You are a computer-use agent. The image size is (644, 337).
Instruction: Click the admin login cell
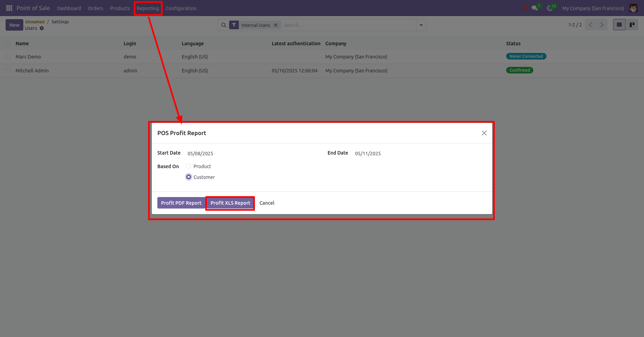[130, 71]
